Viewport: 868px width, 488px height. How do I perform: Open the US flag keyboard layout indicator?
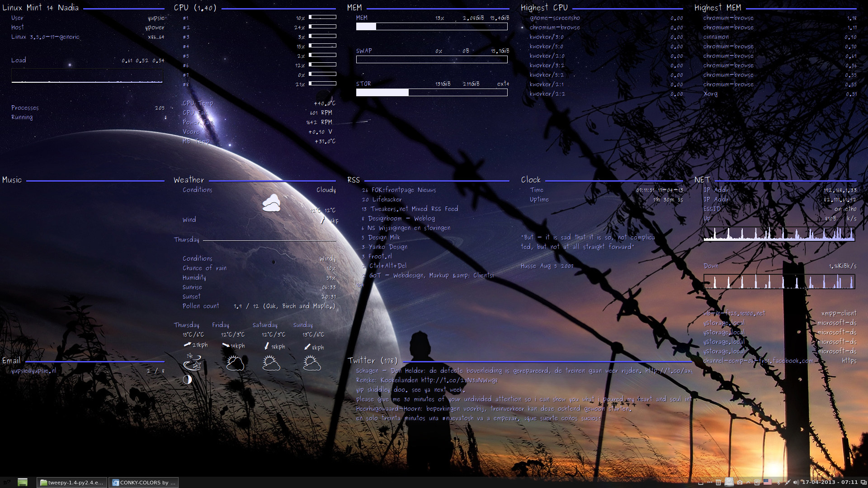768,482
